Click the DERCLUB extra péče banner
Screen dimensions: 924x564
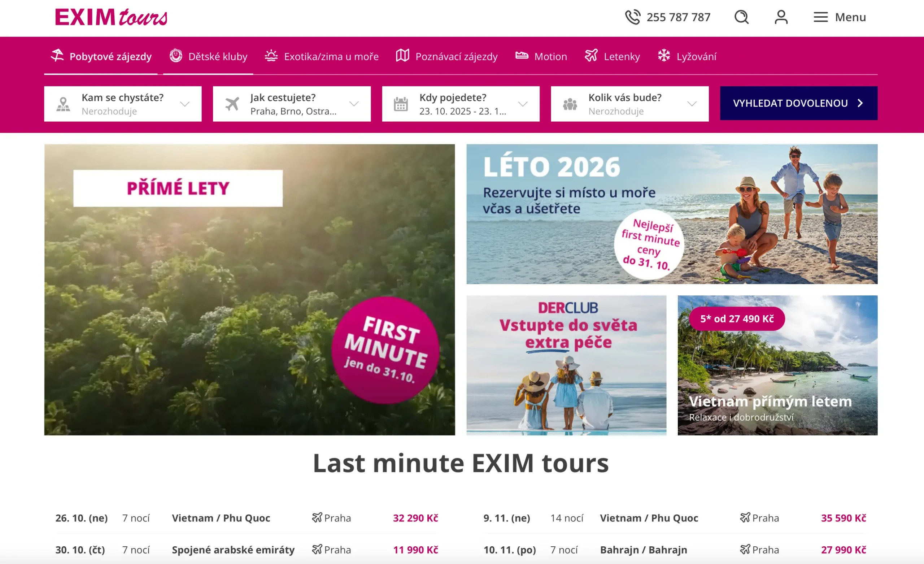566,365
